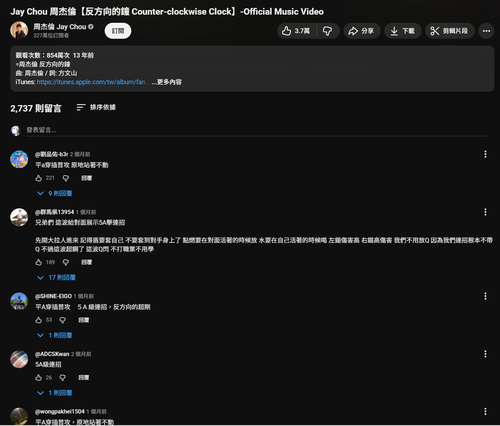Download the video with 下載 button
This screenshot has height=426, width=500.
click(x=403, y=31)
